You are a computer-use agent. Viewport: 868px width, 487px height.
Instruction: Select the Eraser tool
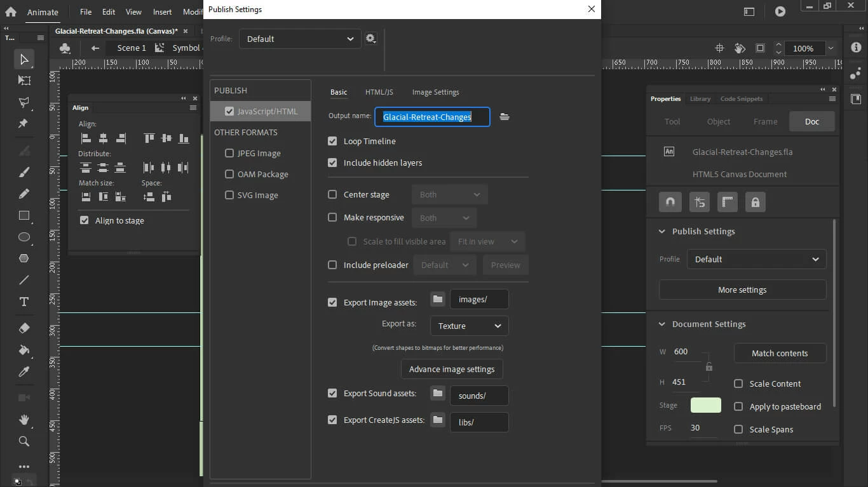point(24,328)
